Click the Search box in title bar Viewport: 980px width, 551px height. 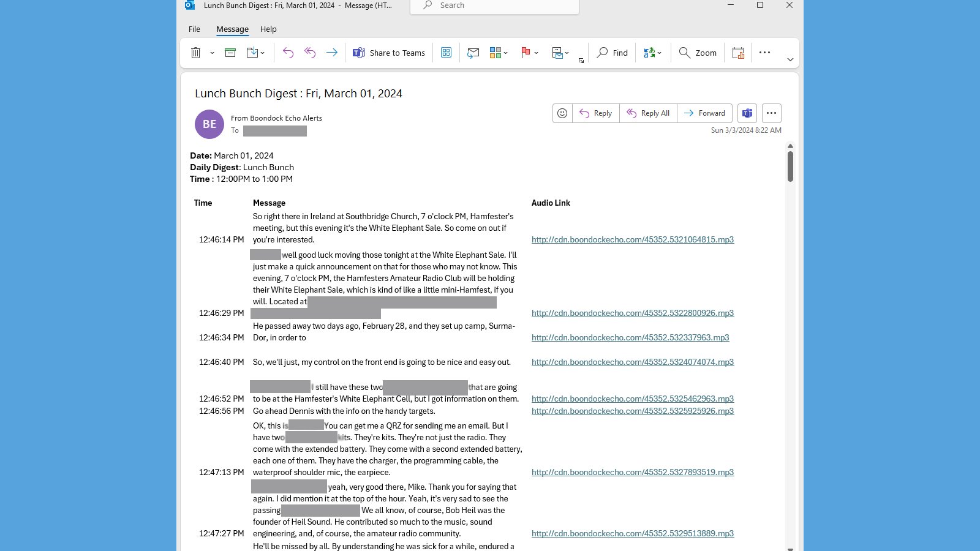point(494,6)
